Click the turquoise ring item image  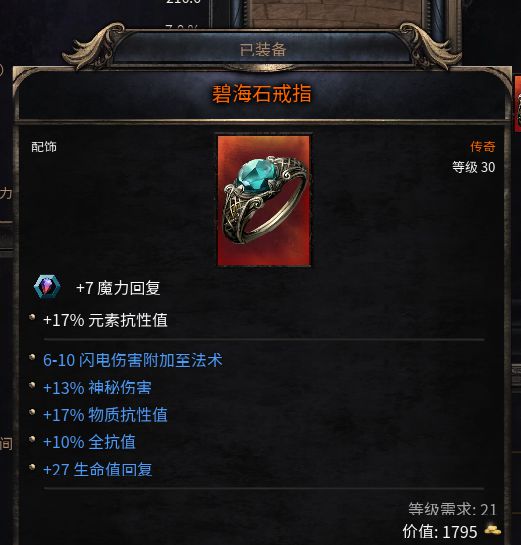click(263, 201)
